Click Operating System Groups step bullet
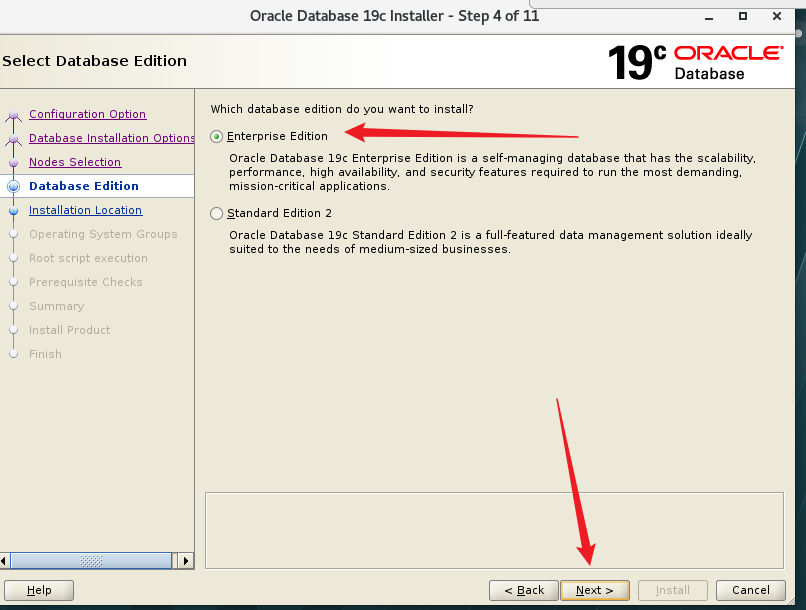Image resolution: width=806 pixels, height=610 pixels. 14,234
